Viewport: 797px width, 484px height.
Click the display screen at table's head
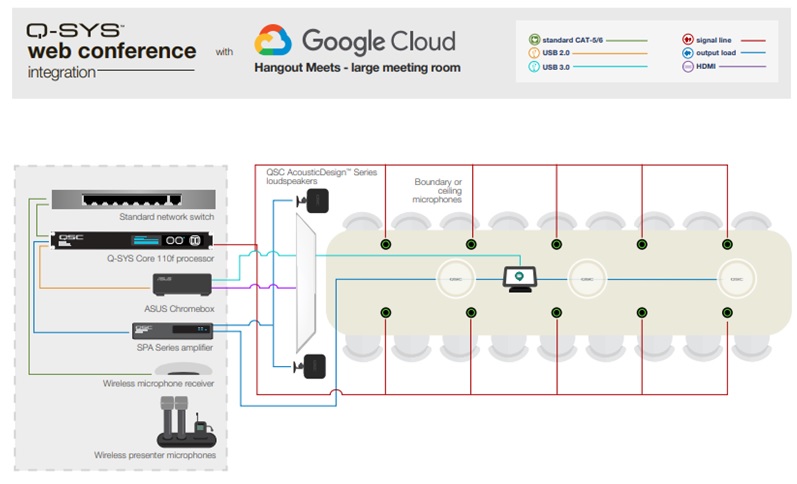tap(306, 283)
